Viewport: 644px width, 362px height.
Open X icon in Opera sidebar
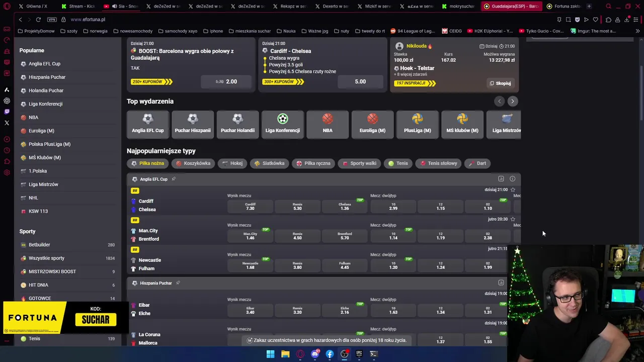point(7,123)
